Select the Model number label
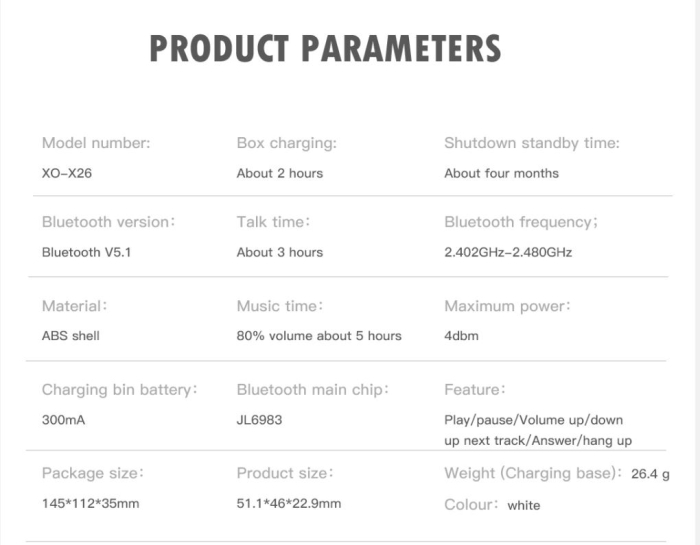This screenshot has width=700, height=545. point(96,143)
